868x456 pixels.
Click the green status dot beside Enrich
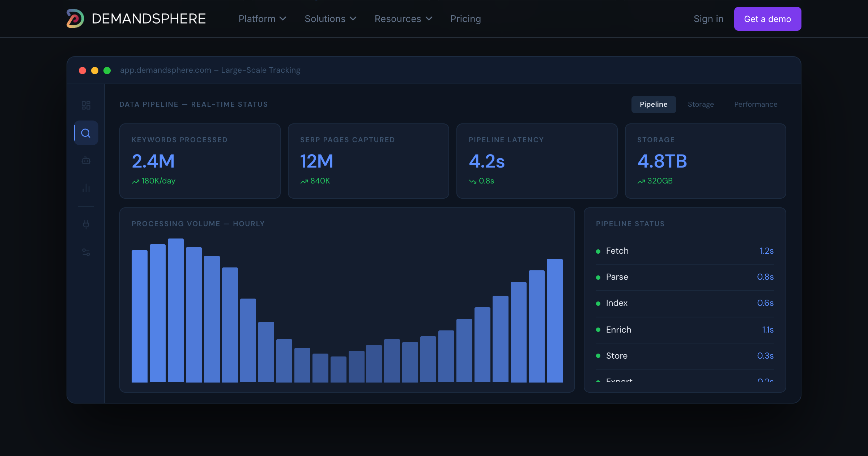(x=598, y=330)
